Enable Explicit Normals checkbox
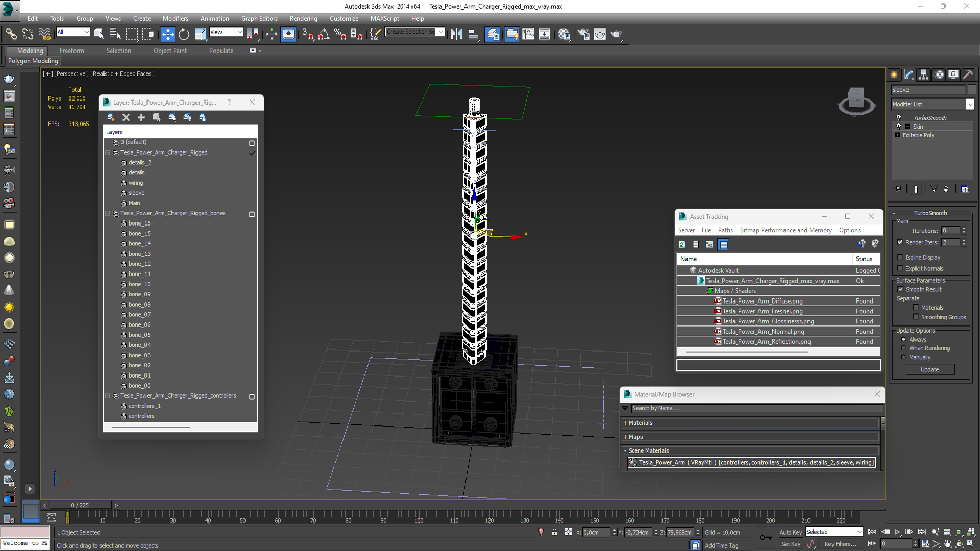The image size is (980, 551). pyautogui.click(x=900, y=268)
